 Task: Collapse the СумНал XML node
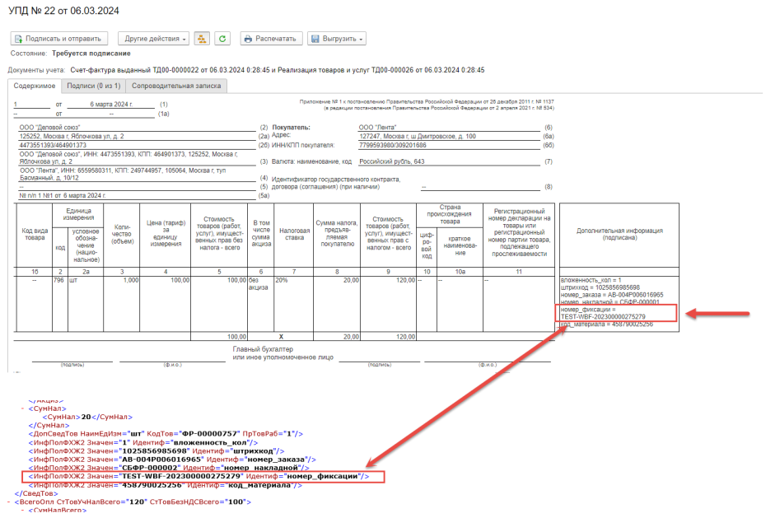click(22, 408)
